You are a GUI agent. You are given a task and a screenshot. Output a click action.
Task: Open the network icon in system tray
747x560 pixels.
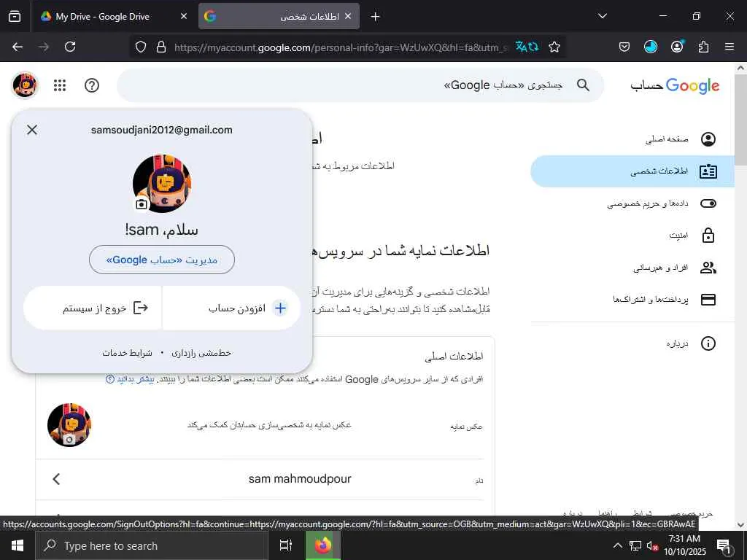click(x=635, y=545)
